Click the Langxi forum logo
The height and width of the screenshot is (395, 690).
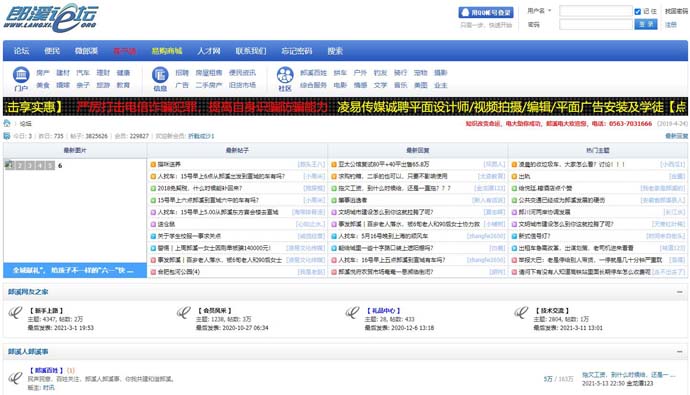click(x=51, y=18)
